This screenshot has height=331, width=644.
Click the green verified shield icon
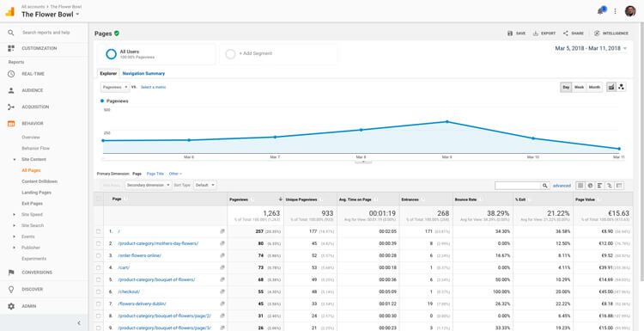tap(117, 34)
